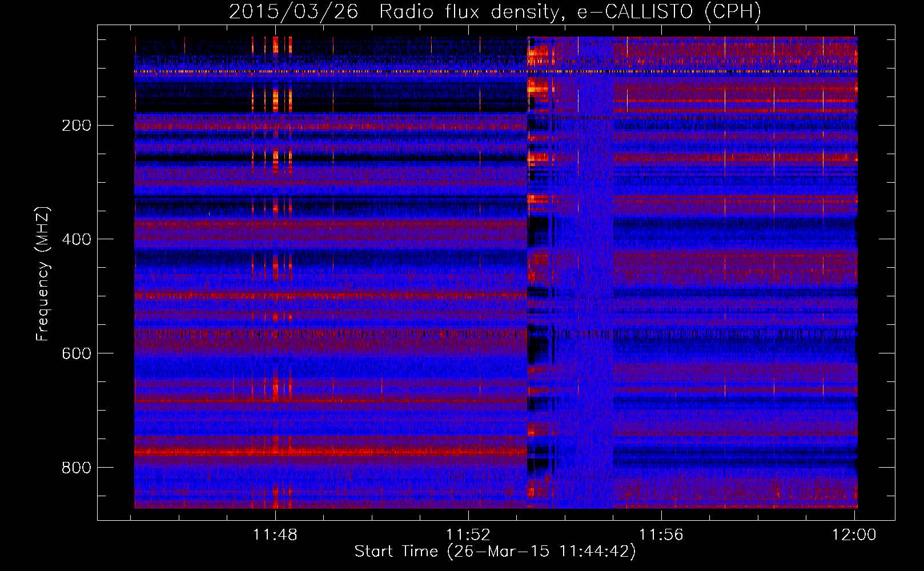Image resolution: width=924 pixels, height=571 pixels.
Task: Click the 11:56 time tick label
Action: point(661,534)
